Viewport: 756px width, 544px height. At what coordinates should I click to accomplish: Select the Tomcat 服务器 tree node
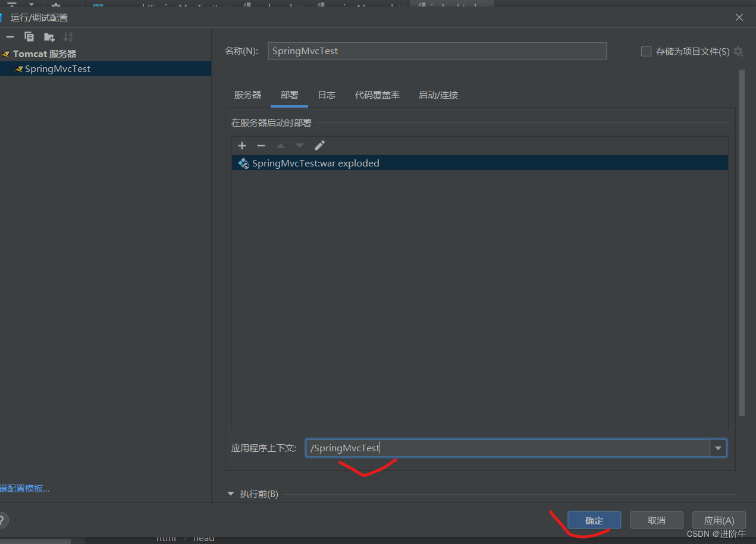(45, 54)
